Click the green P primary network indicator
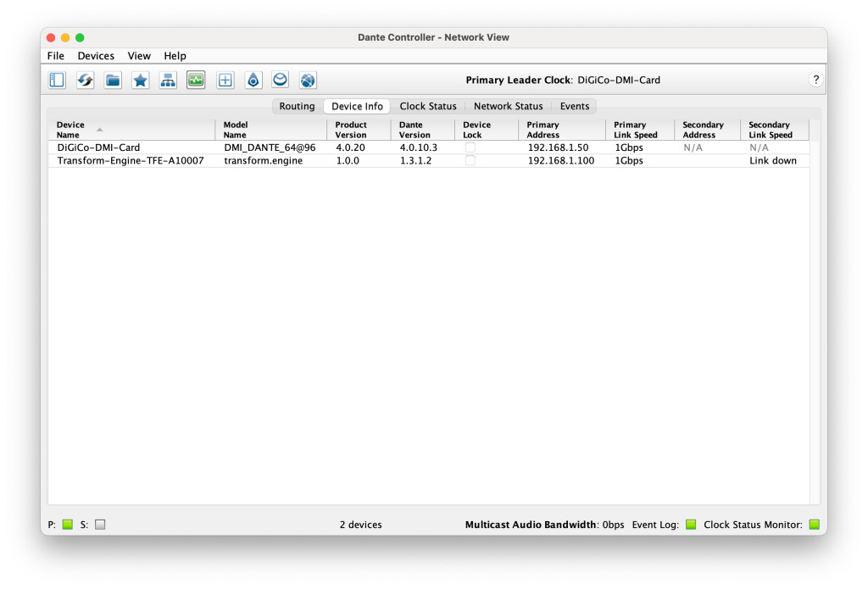This screenshot has height=589, width=868. point(68,525)
